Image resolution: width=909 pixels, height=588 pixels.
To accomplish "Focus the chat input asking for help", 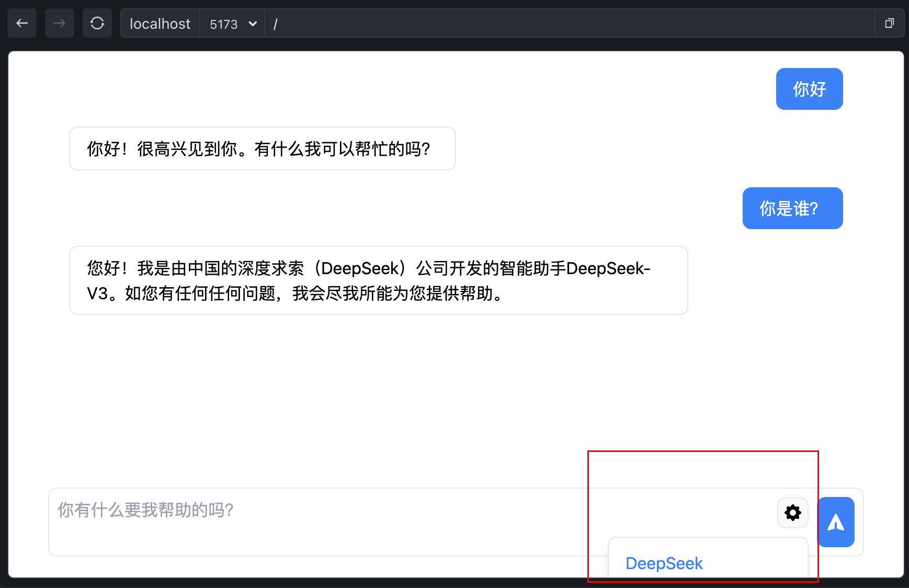I will point(314,510).
